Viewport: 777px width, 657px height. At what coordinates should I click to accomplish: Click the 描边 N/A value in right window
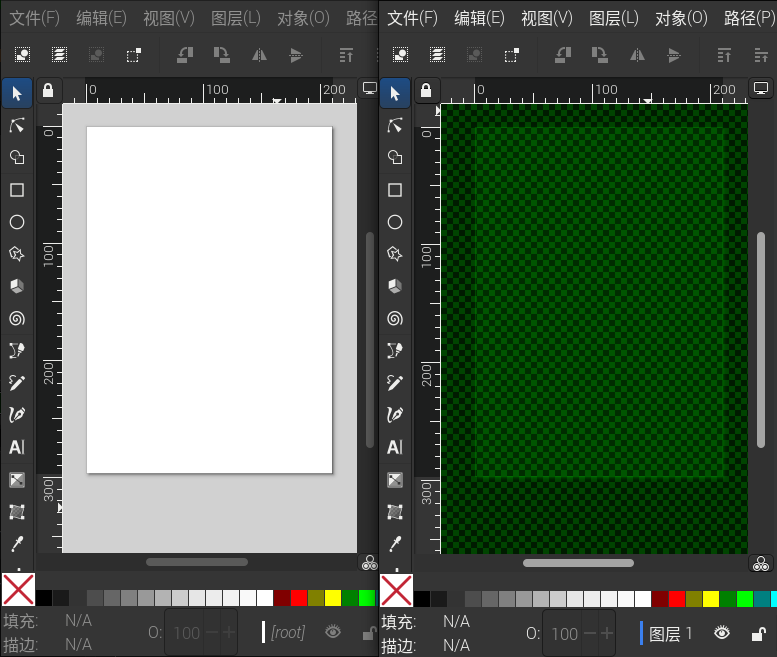456,645
